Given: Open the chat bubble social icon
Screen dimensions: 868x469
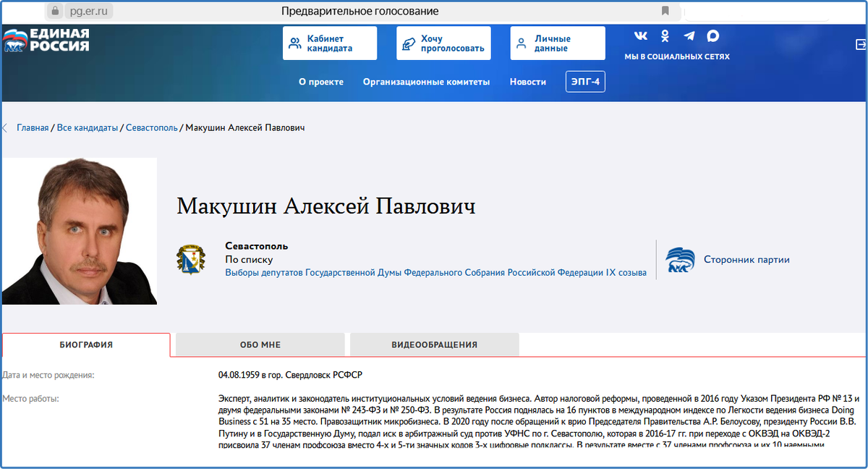Looking at the screenshot, I should pos(713,36).
